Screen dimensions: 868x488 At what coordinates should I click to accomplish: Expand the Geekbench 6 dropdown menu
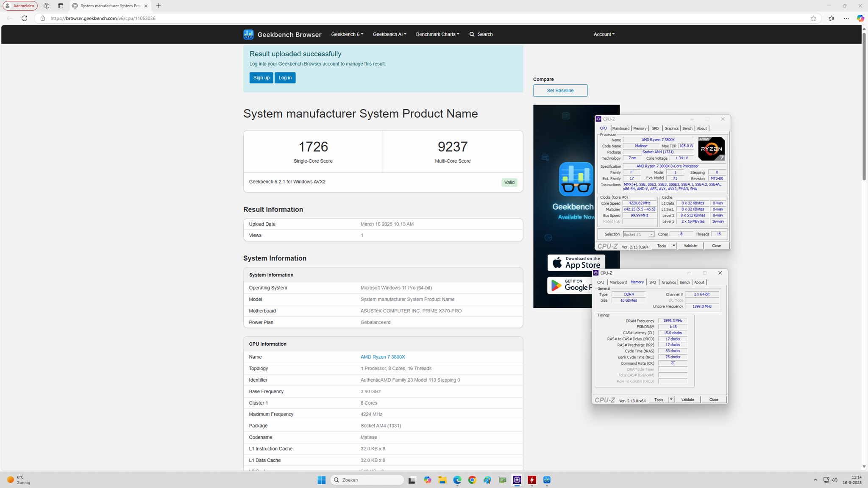[x=347, y=34]
